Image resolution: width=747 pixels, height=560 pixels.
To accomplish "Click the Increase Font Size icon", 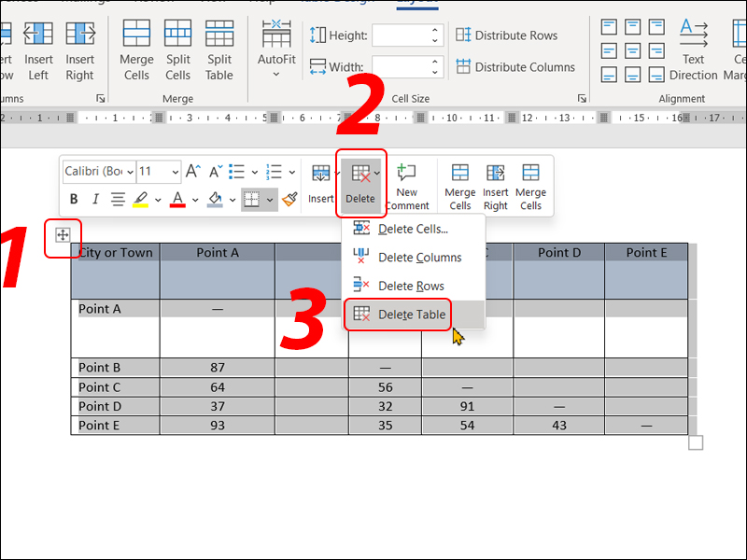I will click(x=193, y=172).
